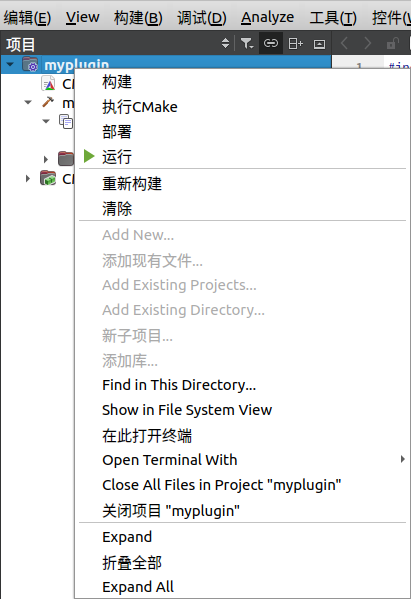Screen dimensions: 411x599
Task: Expand the Open Terminal With submenu
Action: pos(403,459)
